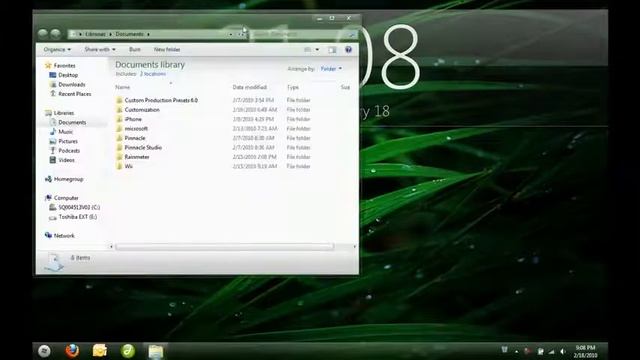This screenshot has width=640, height=360.
Task: Click Libraries in the address bar
Action: coord(95,34)
